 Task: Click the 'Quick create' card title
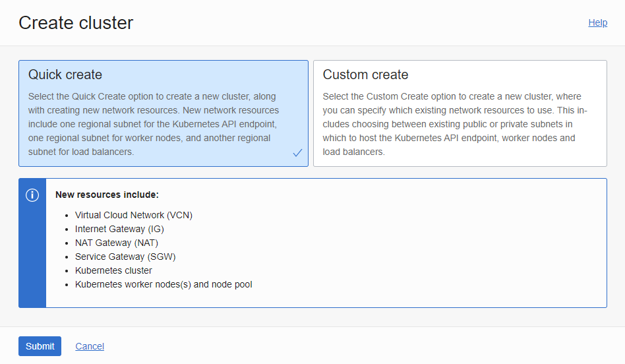pos(65,75)
